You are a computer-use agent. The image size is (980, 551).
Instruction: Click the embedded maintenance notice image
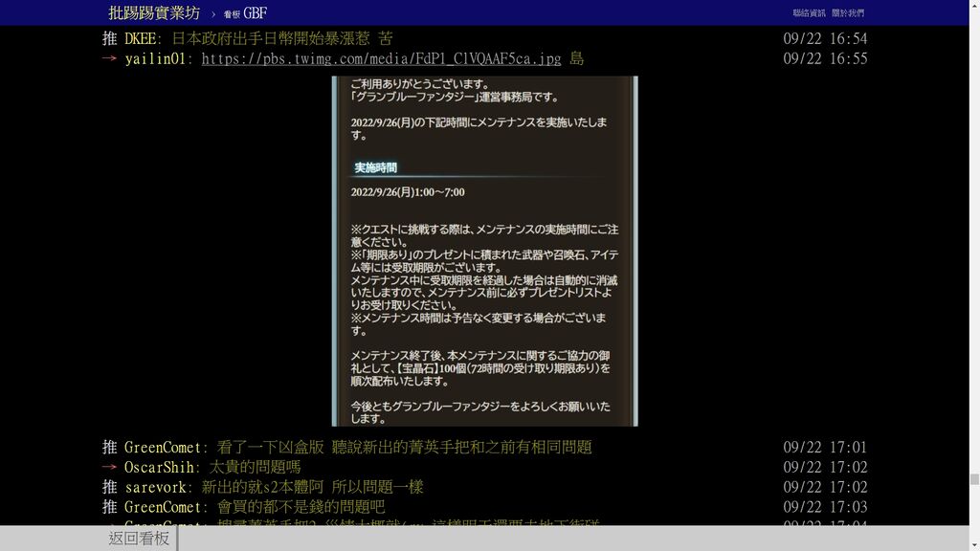485,252
